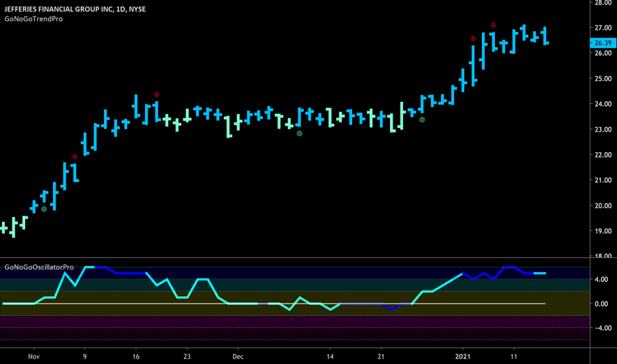Click the 11 date label on the time axis

pyautogui.click(x=514, y=357)
